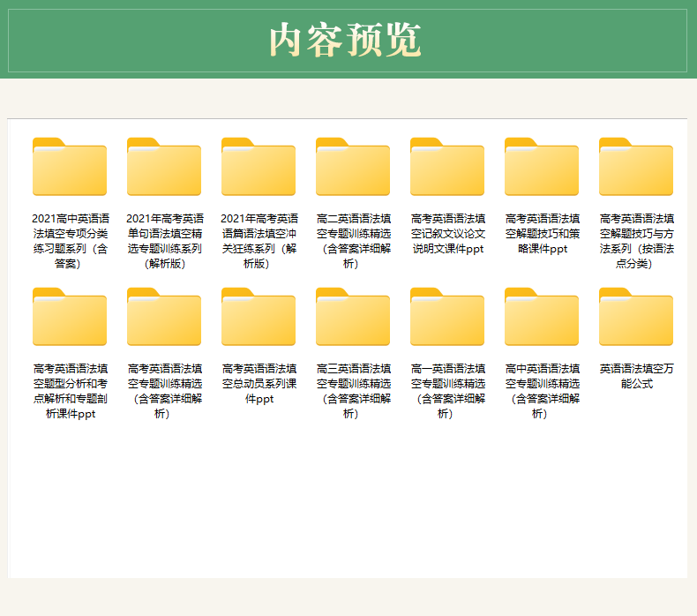This screenshot has height=616, width=697.
Task: Open folder icon for 高考英语语法填空总动员系列课件ppt
Action: (x=259, y=316)
